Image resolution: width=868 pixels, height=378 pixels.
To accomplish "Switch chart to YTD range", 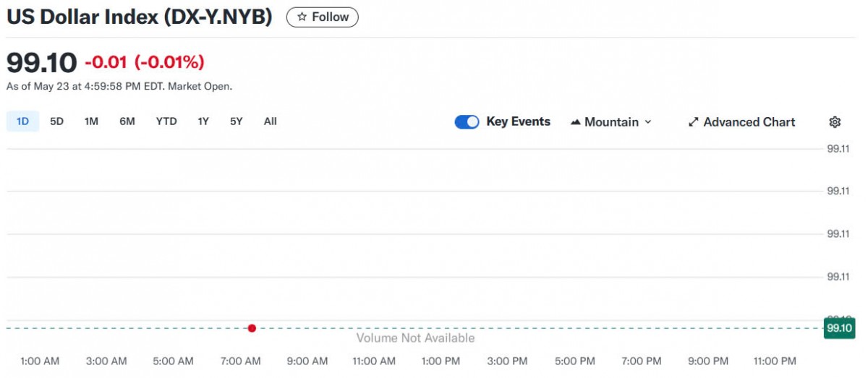I will pyautogui.click(x=166, y=121).
